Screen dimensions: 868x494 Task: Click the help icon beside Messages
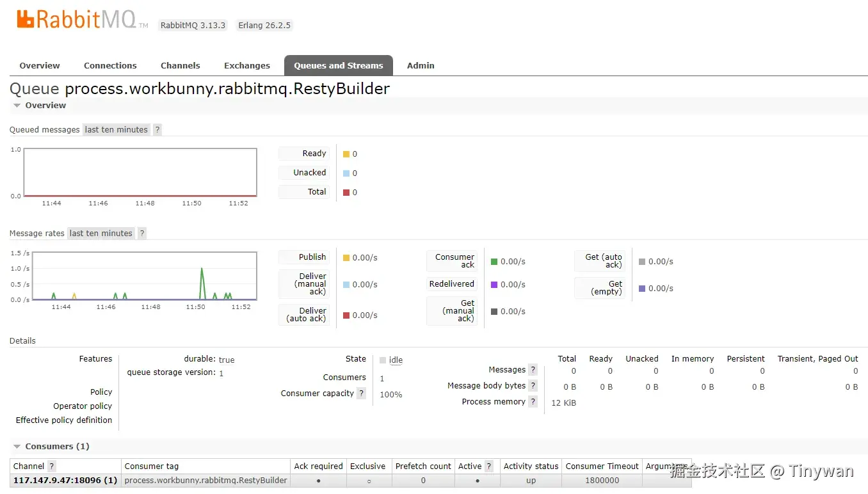click(533, 370)
